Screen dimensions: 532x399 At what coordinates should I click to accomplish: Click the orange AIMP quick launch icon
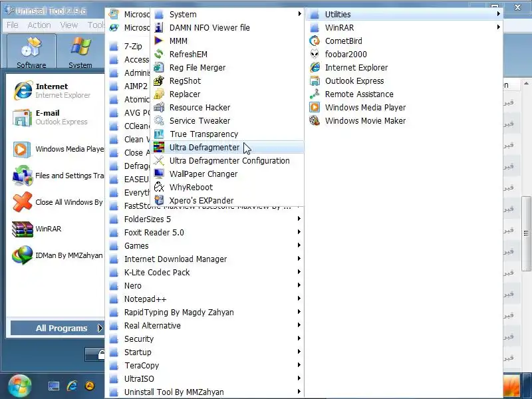(x=90, y=386)
